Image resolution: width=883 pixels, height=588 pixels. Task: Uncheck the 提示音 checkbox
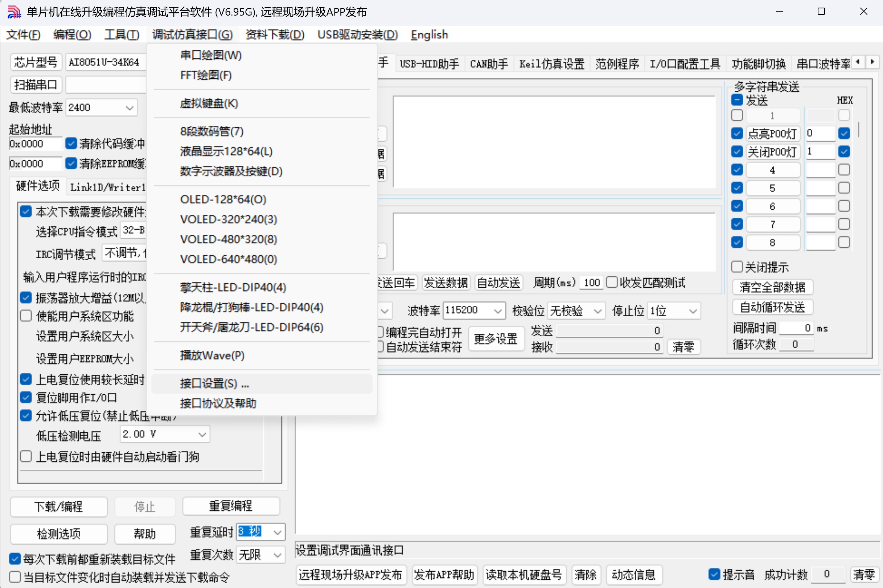714,574
